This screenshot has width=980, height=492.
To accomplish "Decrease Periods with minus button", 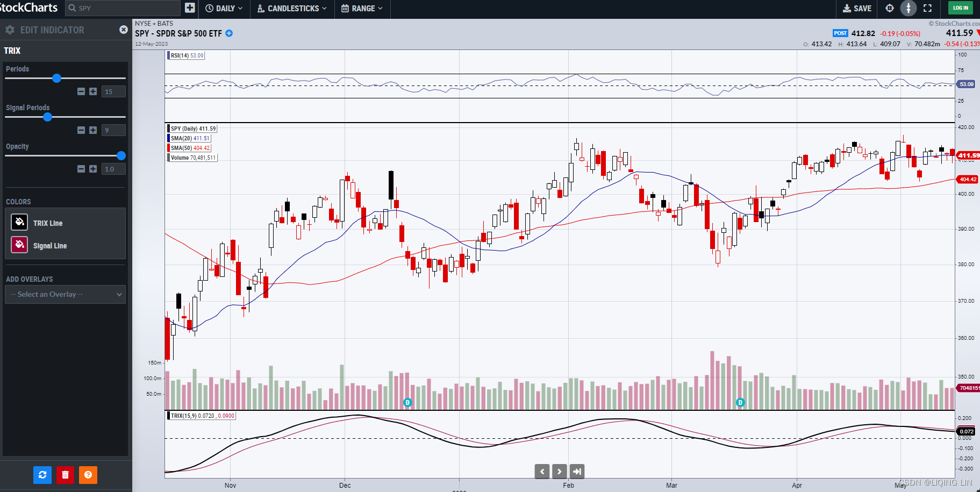I will click(x=81, y=91).
